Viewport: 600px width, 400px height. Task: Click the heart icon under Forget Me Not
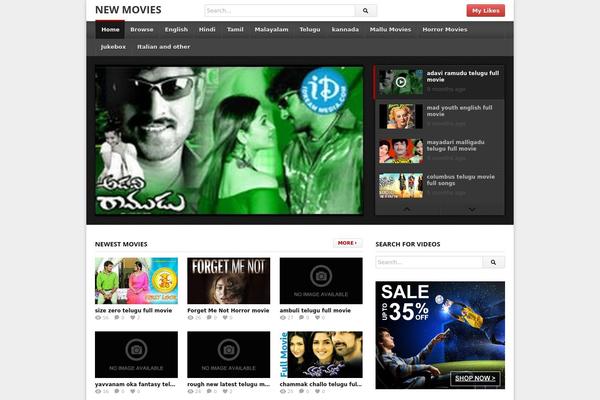[x=225, y=318]
